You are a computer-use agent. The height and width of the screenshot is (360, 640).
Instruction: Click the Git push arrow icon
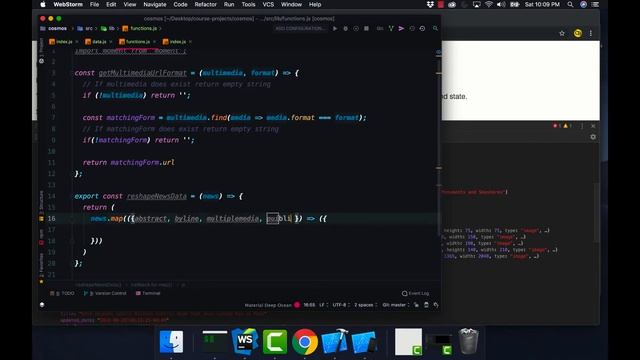click(x=401, y=29)
